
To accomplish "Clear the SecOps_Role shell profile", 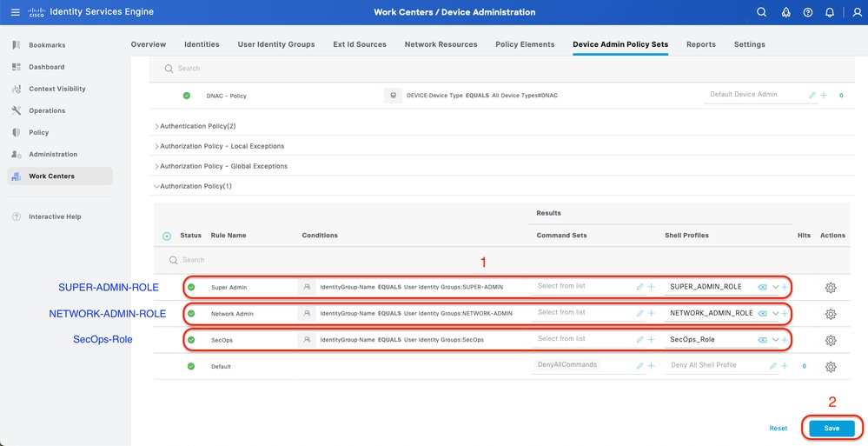I will point(762,340).
